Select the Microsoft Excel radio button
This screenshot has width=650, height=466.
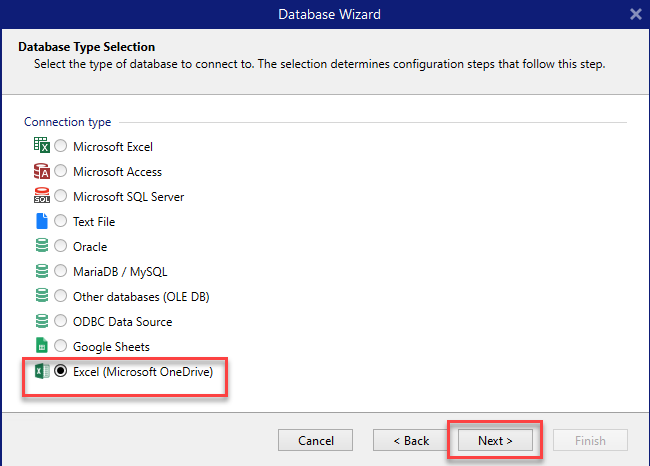(61, 147)
